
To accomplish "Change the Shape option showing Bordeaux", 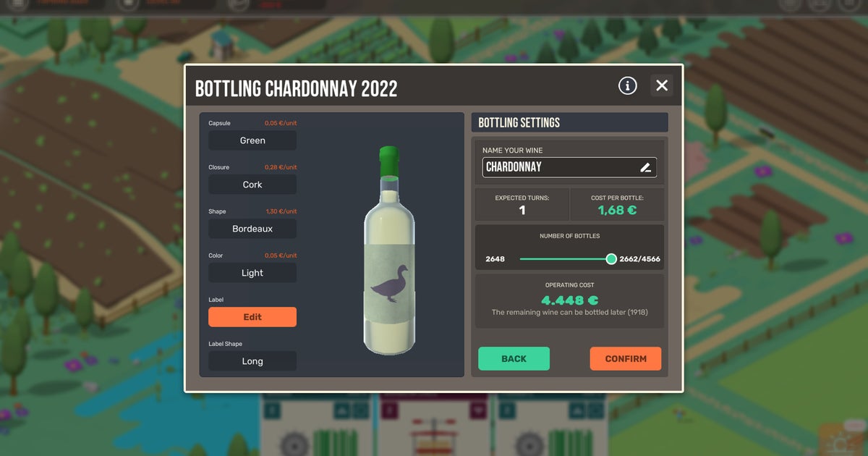I will (252, 229).
